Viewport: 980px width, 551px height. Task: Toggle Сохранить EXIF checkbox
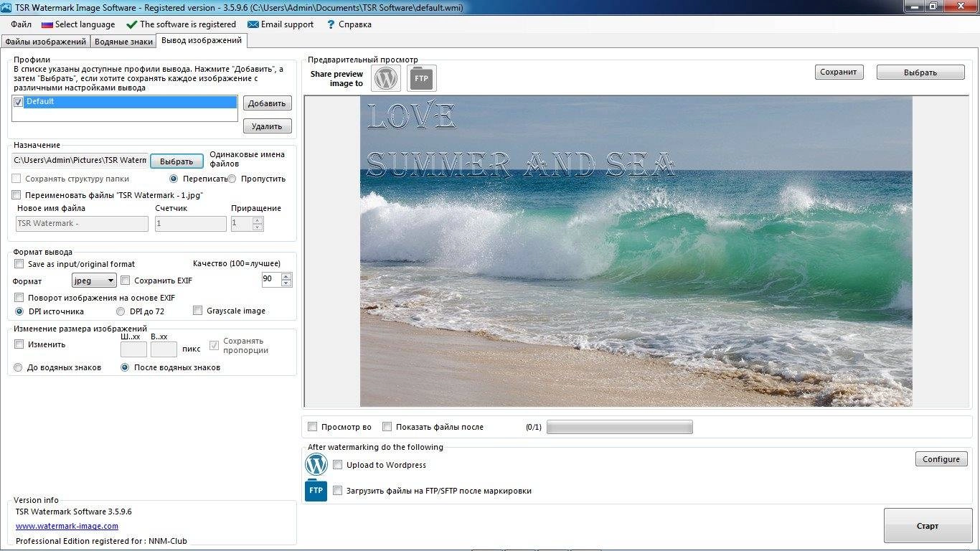(x=126, y=281)
